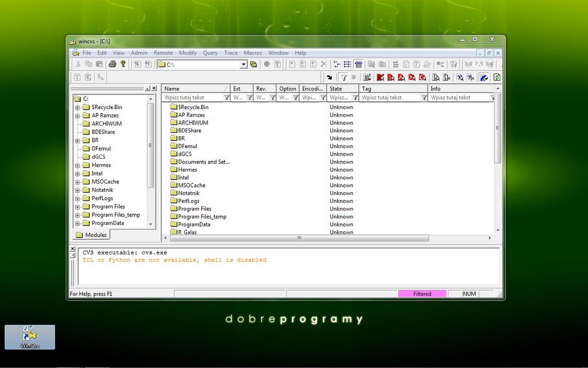Click the Name filter text field
588x368 pixels.
click(193, 98)
